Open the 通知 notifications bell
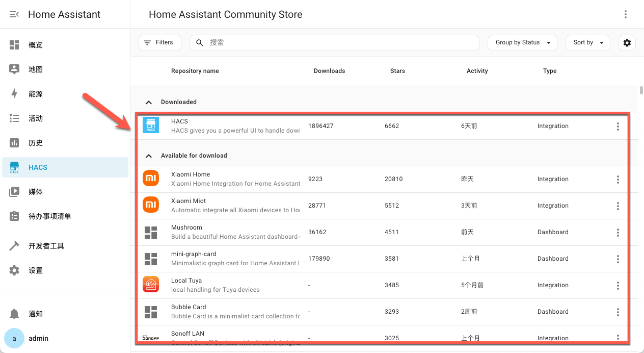The image size is (644, 353). coord(36,314)
